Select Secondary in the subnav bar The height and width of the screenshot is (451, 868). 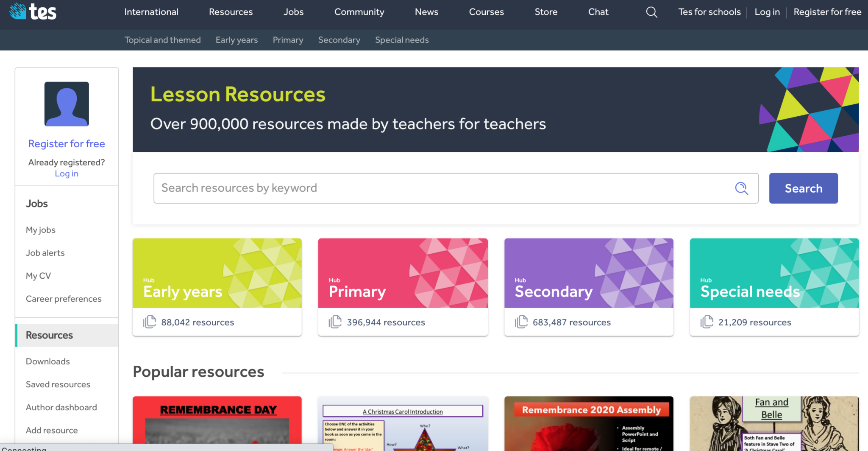(x=339, y=40)
